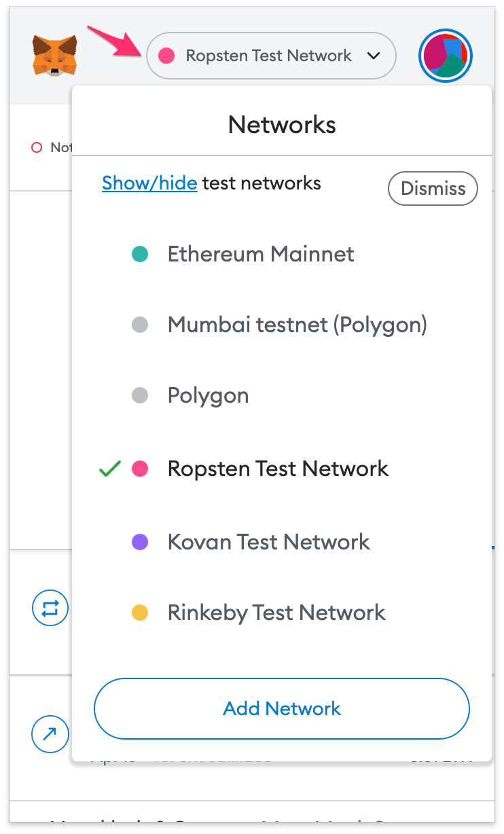Screen dimensions: 504x834
Task: Click the teal dot beside Ethereum Mainnet
Action: pos(140,255)
